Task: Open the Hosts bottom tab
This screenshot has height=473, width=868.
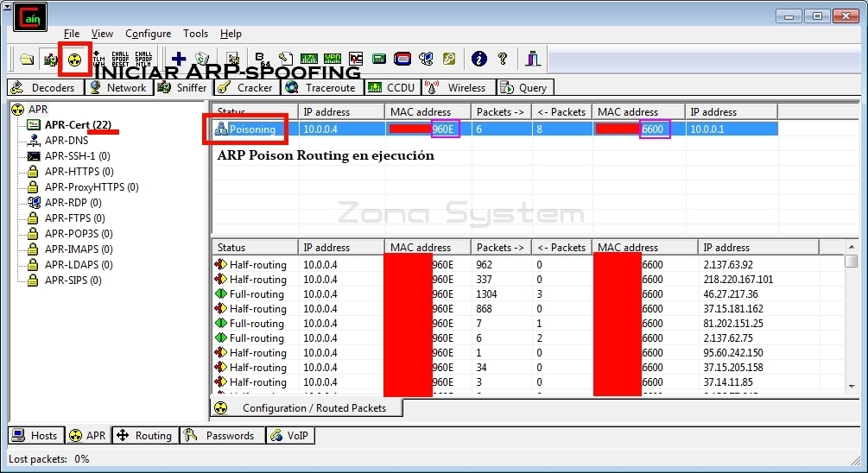Action: (36, 435)
